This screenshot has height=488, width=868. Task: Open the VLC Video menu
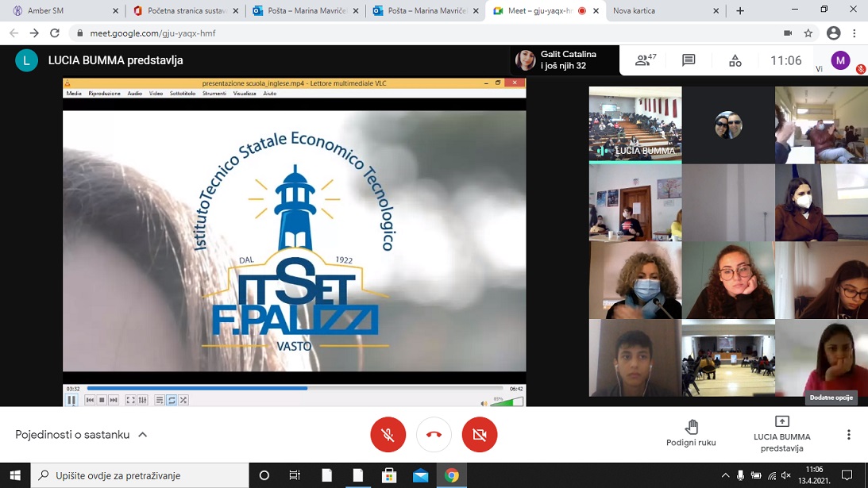[156, 94]
